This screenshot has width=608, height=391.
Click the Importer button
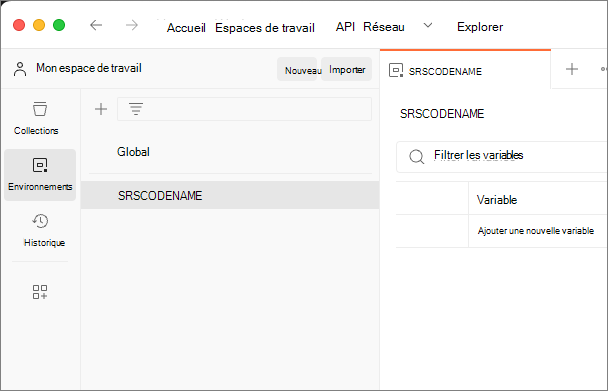(x=347, y=69)
